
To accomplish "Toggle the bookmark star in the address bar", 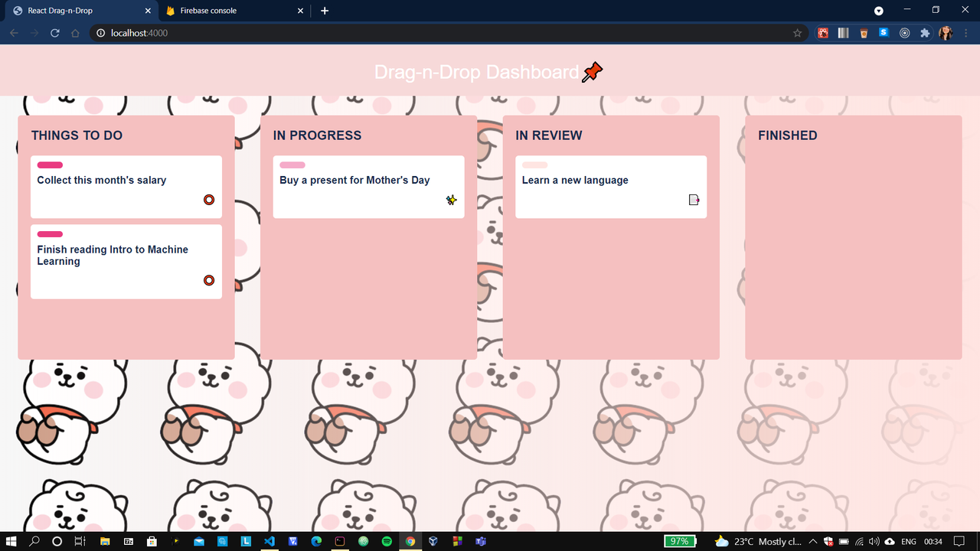I will tap(798, 33).
